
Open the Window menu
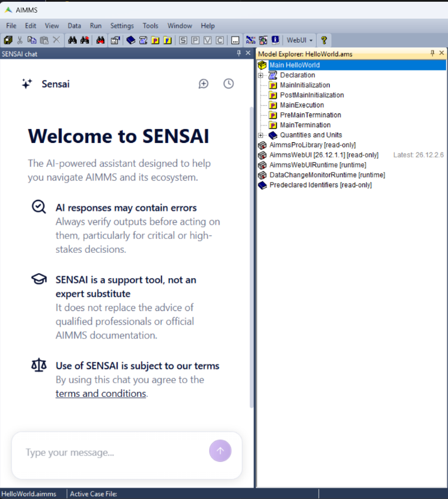[180, 26]
